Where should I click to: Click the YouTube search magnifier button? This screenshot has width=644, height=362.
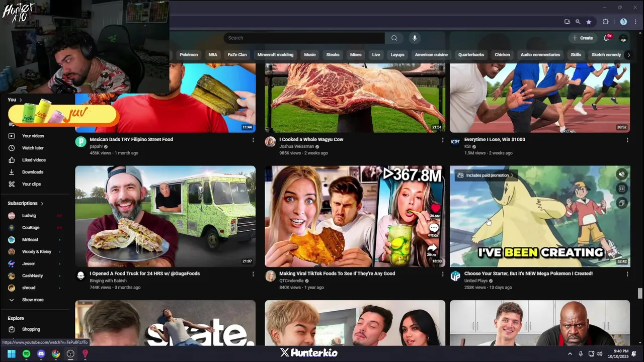(394, 38)
